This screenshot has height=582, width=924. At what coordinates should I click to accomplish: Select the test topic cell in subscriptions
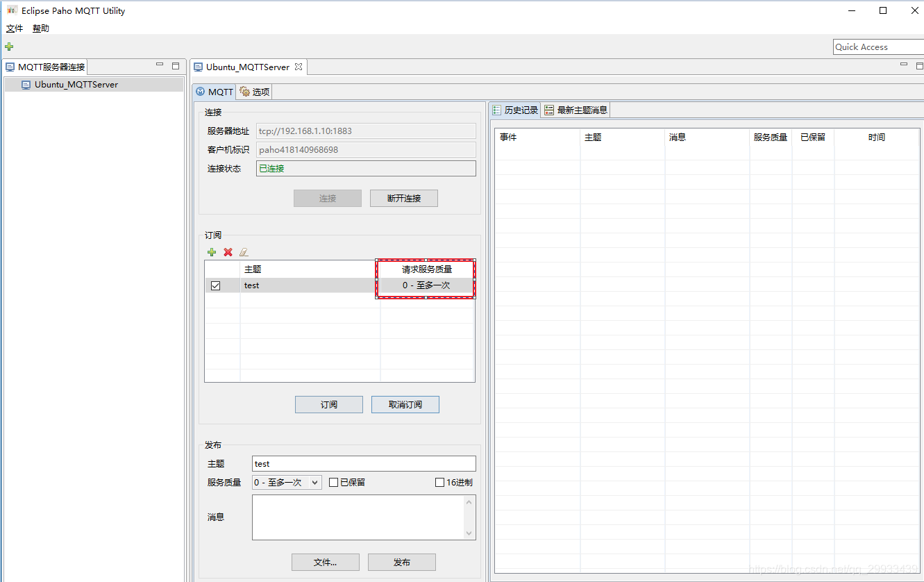click(310, 285)
